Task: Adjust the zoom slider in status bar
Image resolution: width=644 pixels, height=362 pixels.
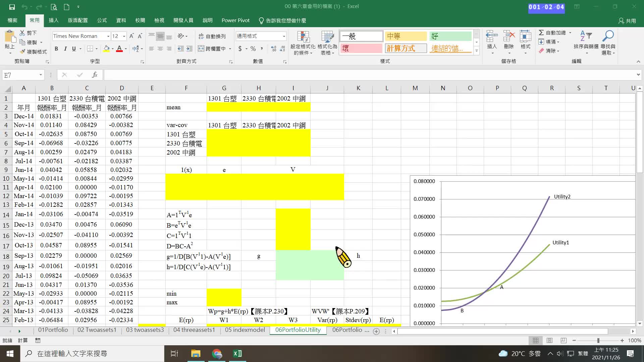Action: click(x=598, y=341)
